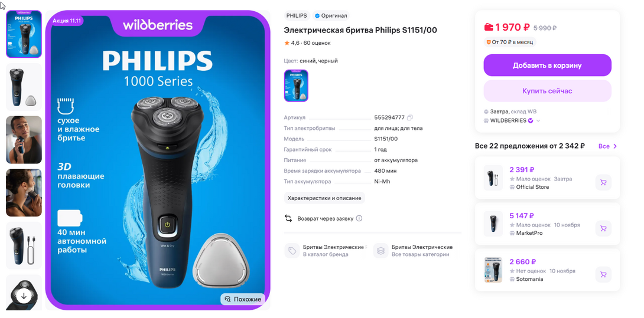Open similar items with the Похожие button
Screen dimensions: 644x318
coord(243,299)
